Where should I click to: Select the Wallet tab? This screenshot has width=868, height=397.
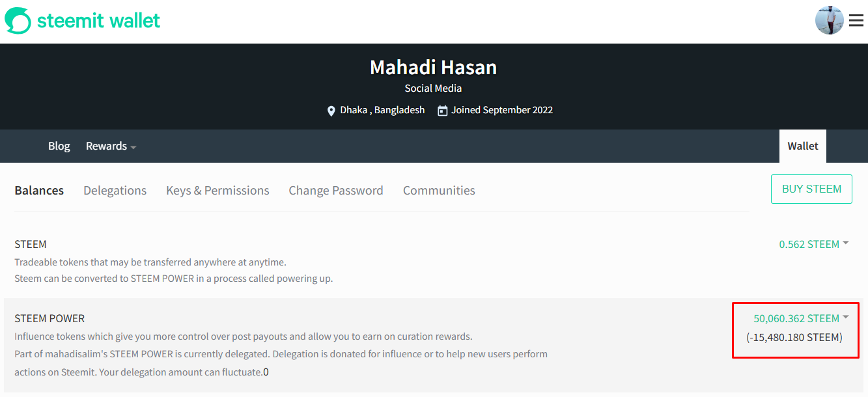pos(802,146)
